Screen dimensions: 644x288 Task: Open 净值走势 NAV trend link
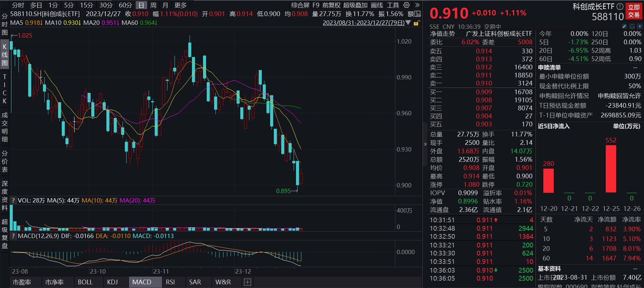click(x=443, y=34)
